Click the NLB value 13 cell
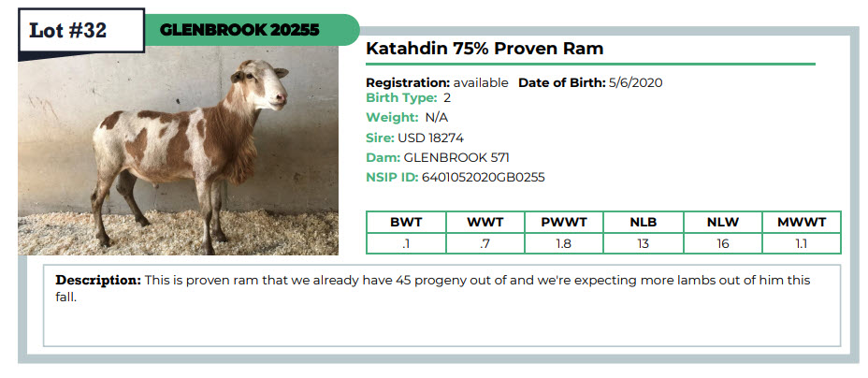Screen dimensions: 868x378 (x=644, y=243)
